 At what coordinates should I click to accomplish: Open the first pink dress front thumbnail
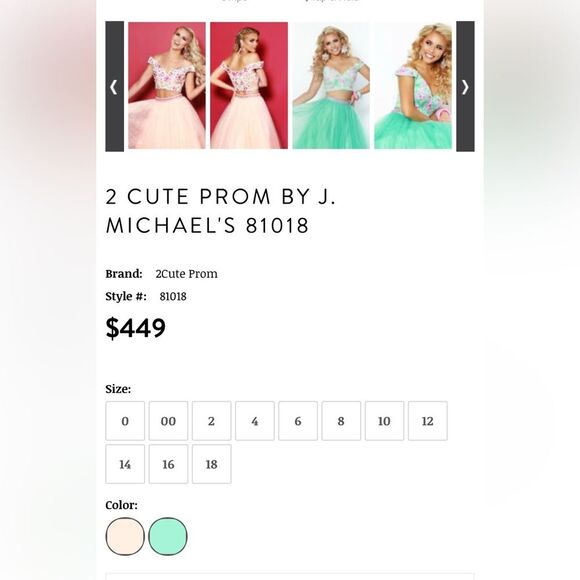(x=167, y=85)
